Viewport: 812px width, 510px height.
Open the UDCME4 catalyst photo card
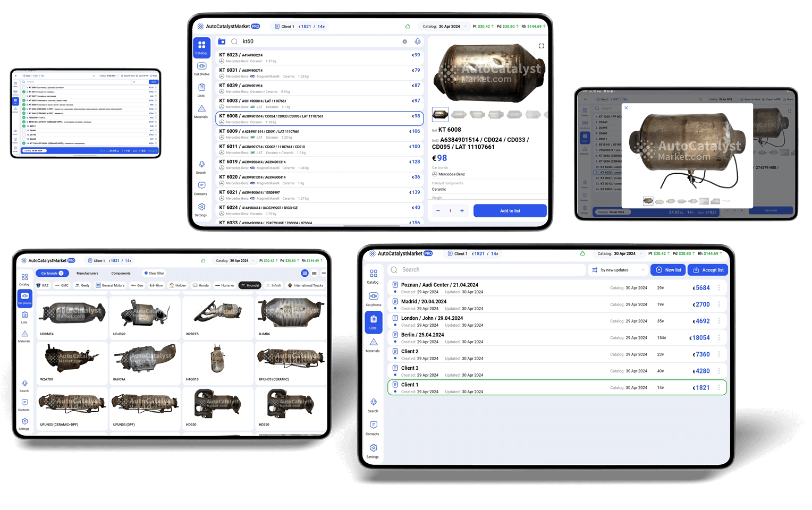(72, 317)
